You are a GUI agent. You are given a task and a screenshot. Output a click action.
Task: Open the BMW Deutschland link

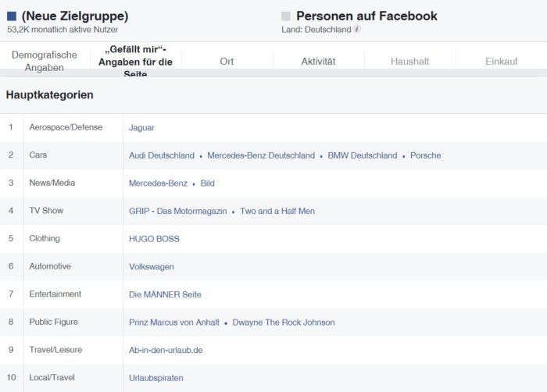pyautogui.click(x=363, y=155)
